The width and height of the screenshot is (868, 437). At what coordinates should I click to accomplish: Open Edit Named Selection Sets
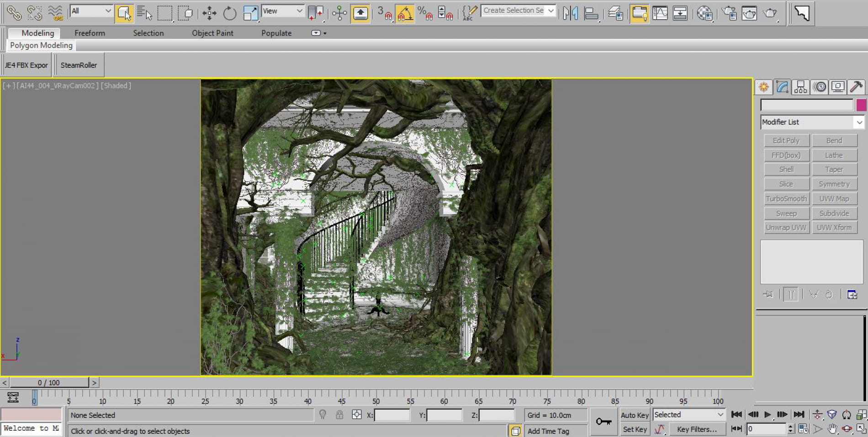click(469, 13)
